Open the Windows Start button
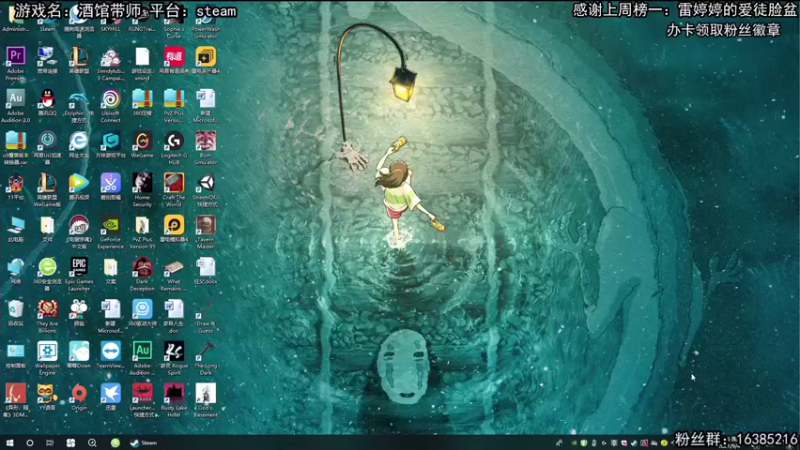 (10, 443)
